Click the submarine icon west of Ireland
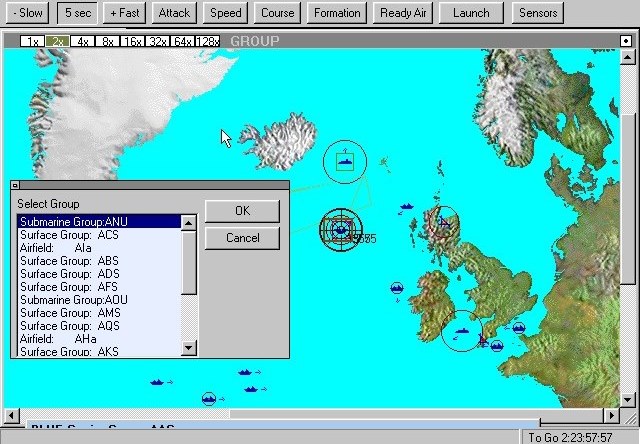The height and width of the screenshot is (444, 640). coord(397,288)
